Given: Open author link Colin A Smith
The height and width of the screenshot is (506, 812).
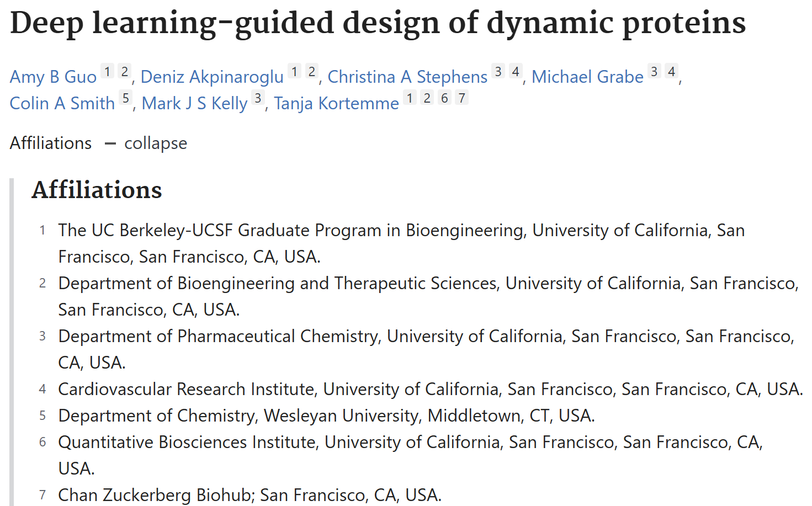Looking at the screenshot, I should (62, 103).
